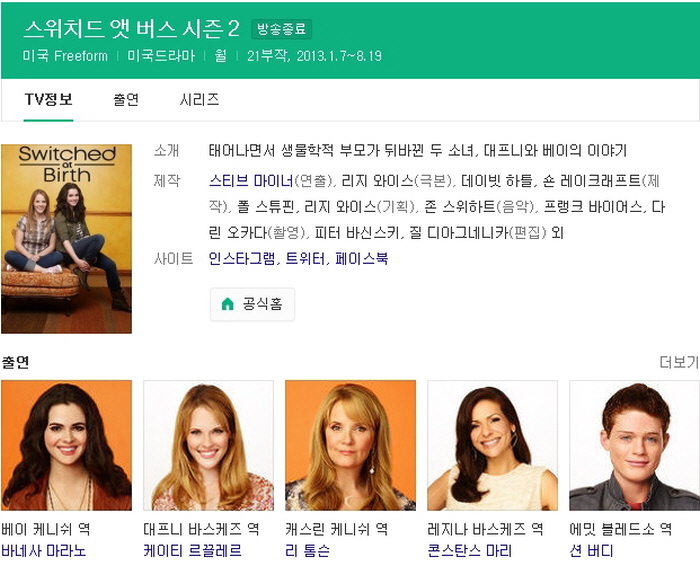Click the 리 톰슨 actor name

coord(308,551)
